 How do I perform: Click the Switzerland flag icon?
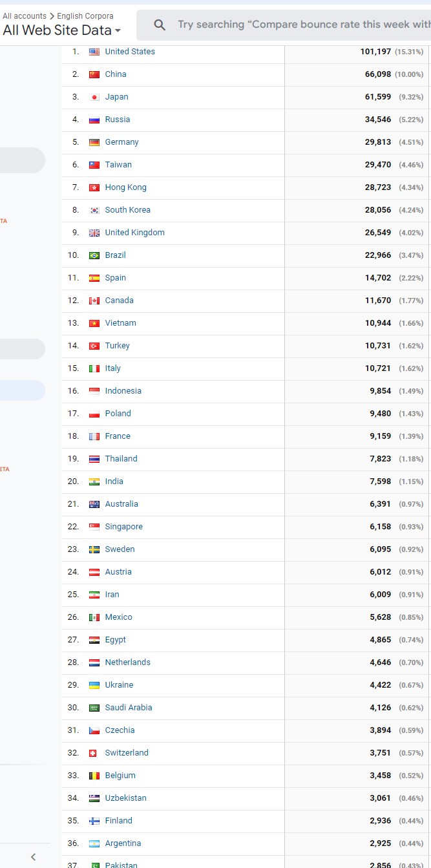(92, 753)
